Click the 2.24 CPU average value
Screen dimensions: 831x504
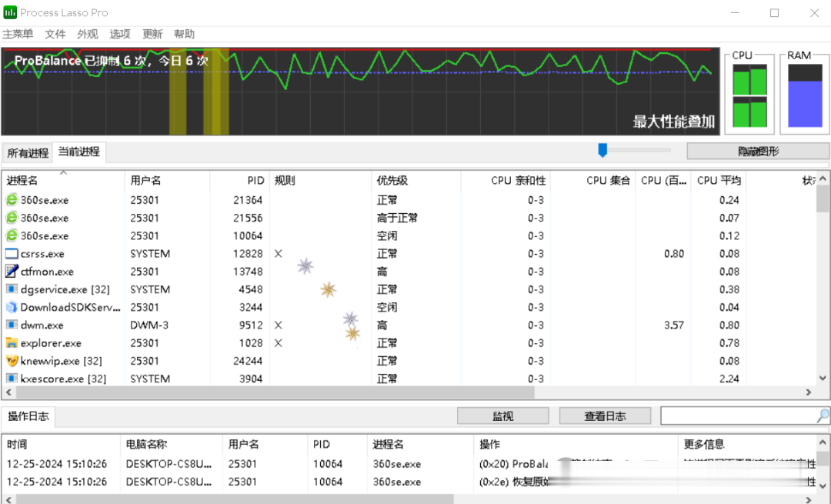[x=729, y=379]
